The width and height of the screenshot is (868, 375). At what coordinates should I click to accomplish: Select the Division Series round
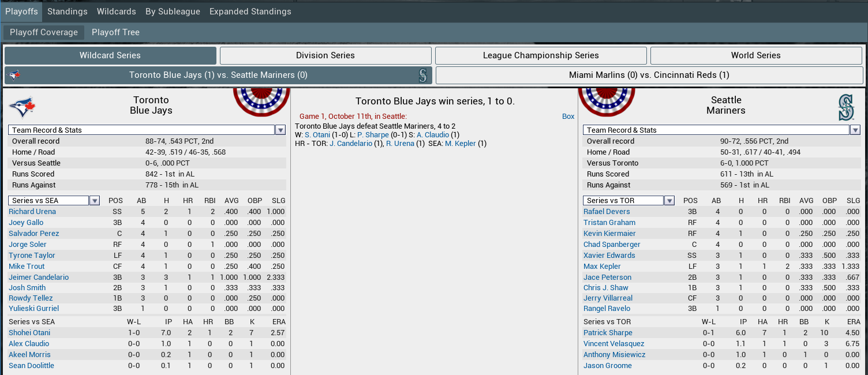(325, 55)
